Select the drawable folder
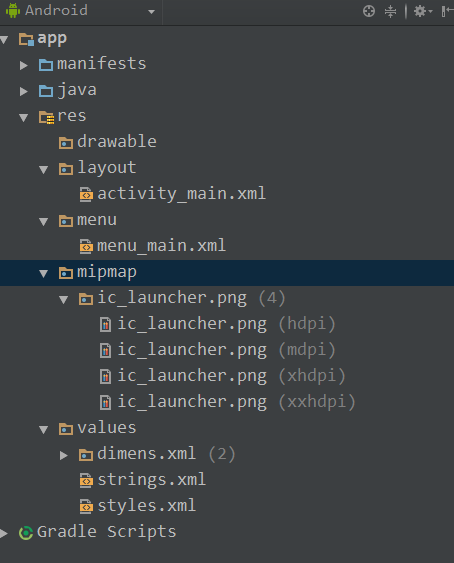Image resolution: width=454 pixels, height=563 pixels. (117, 141)
